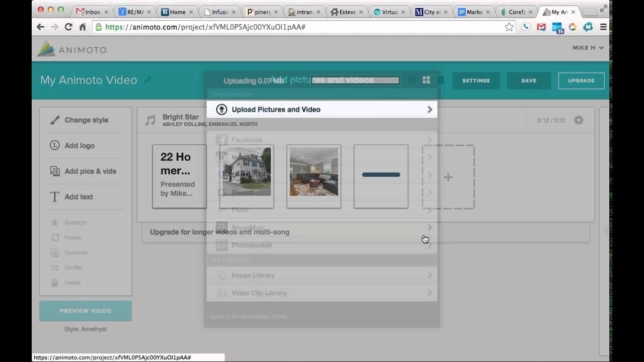This screenshot has height=362, width=644.
Task: Click the SETTINGS button
Action: (x=476, y=80)
